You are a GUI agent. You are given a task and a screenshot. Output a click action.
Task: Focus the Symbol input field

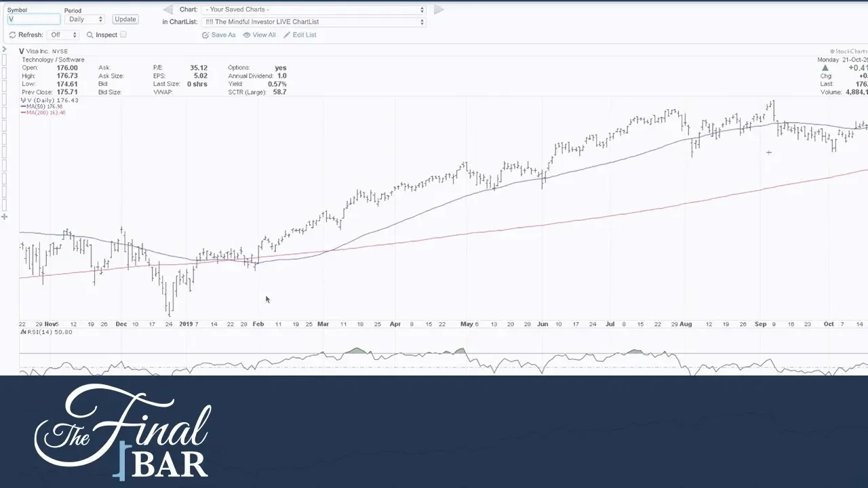pos(33,19)
